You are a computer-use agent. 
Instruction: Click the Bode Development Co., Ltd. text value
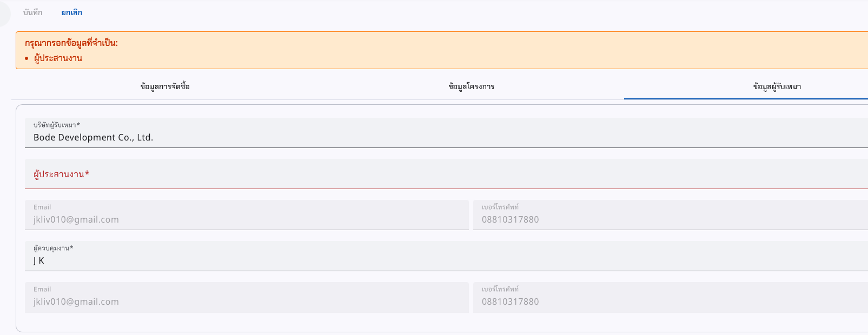(x=92, y=137)
